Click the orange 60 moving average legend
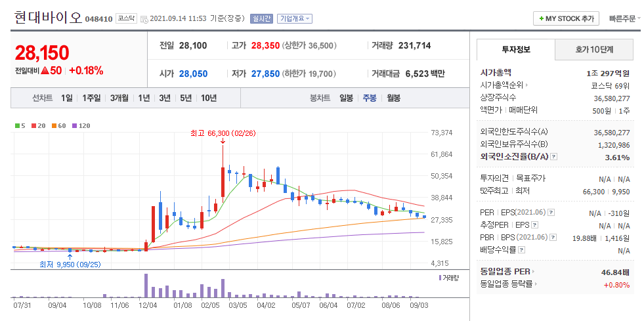 [x=58, y=126]
